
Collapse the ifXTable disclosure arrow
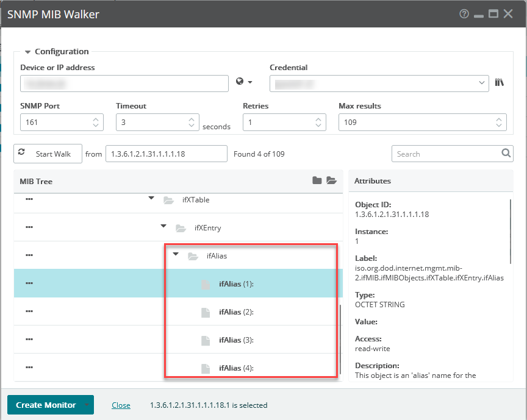150,199
